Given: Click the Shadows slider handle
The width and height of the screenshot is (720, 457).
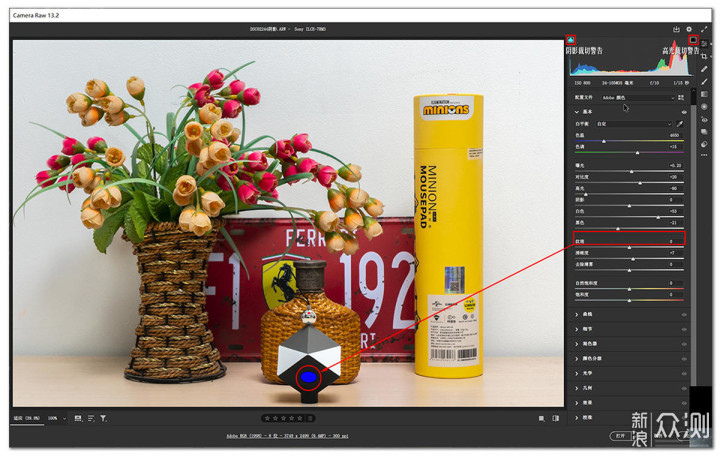Looking at the screenshot, I should click(x=630, y=206).
